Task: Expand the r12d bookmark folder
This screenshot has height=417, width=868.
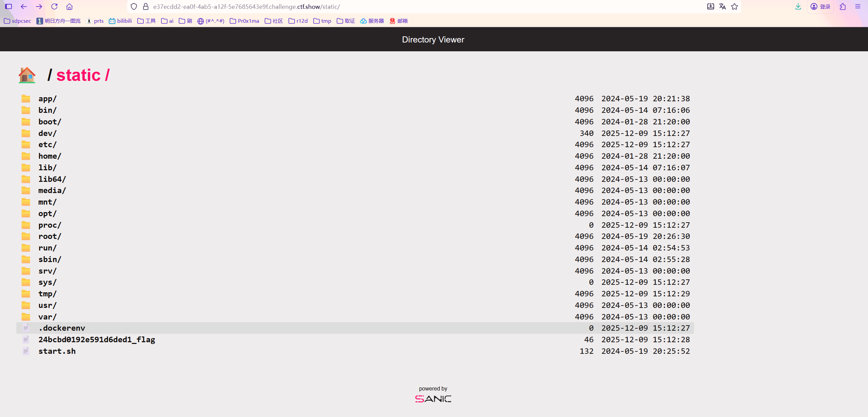Action: [x=298, y=21]
